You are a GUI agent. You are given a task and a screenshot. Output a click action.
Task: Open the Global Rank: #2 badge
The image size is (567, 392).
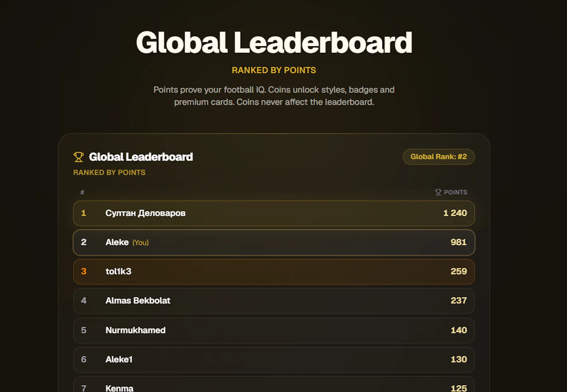(439, 157)
